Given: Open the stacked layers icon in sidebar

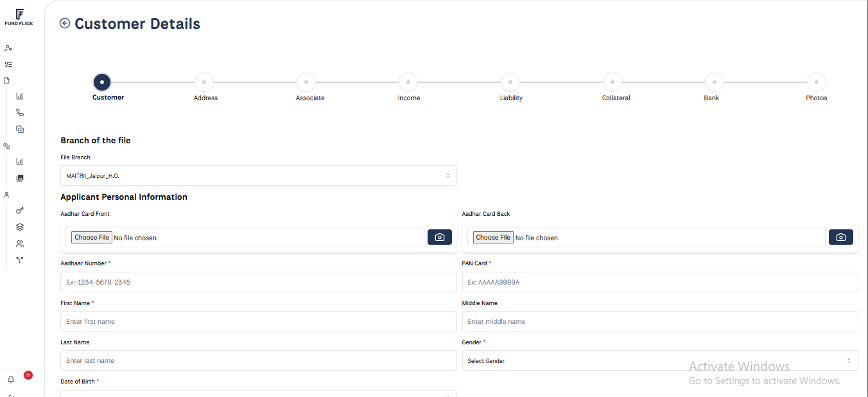Looking at the screenshot, I should coord(20,227).
